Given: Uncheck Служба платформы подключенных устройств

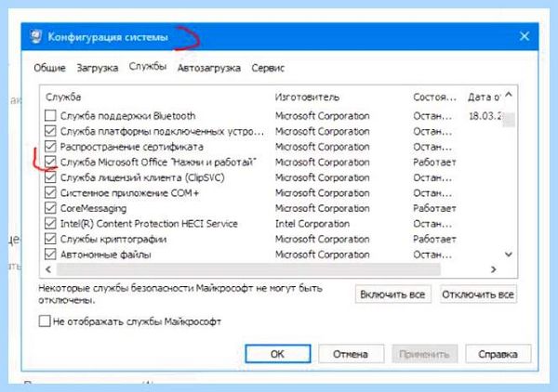Looking at the screenshot, I should click(x=50, y=131).
